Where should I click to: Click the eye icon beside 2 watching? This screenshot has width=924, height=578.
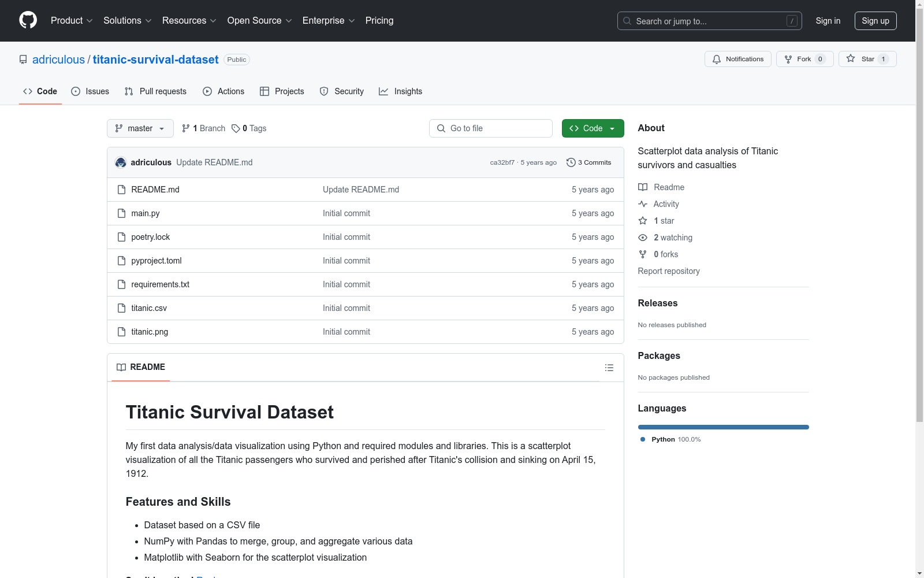[643, 238]
